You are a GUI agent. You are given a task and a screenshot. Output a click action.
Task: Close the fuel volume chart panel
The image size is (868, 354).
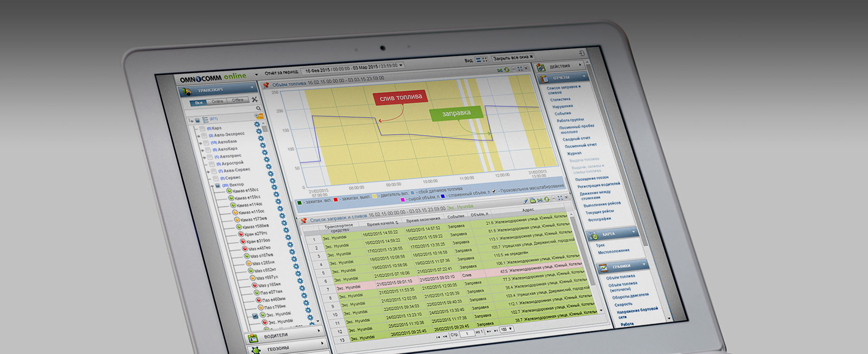(525, 68)
